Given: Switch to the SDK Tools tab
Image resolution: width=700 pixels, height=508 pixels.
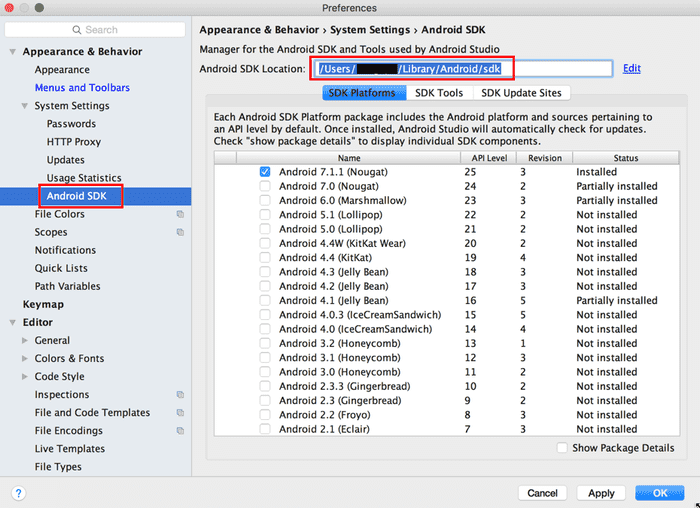Looking at the screenshot, I should (439, 93).
